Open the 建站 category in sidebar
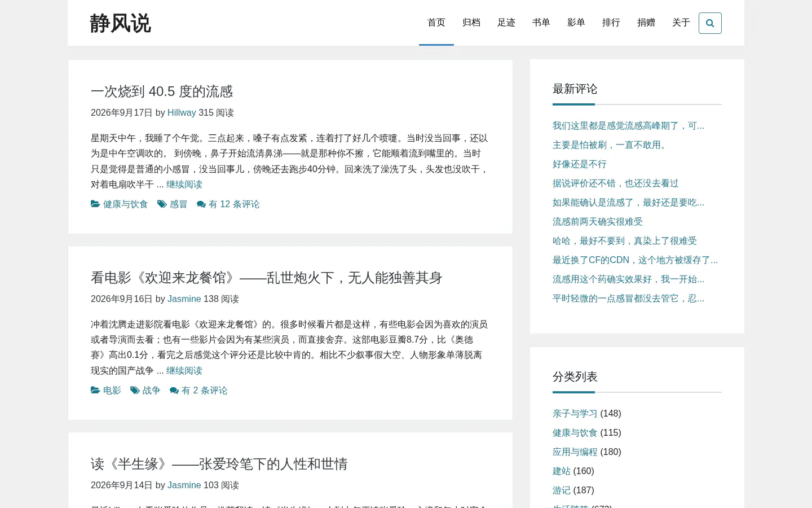 pos(562,471)
